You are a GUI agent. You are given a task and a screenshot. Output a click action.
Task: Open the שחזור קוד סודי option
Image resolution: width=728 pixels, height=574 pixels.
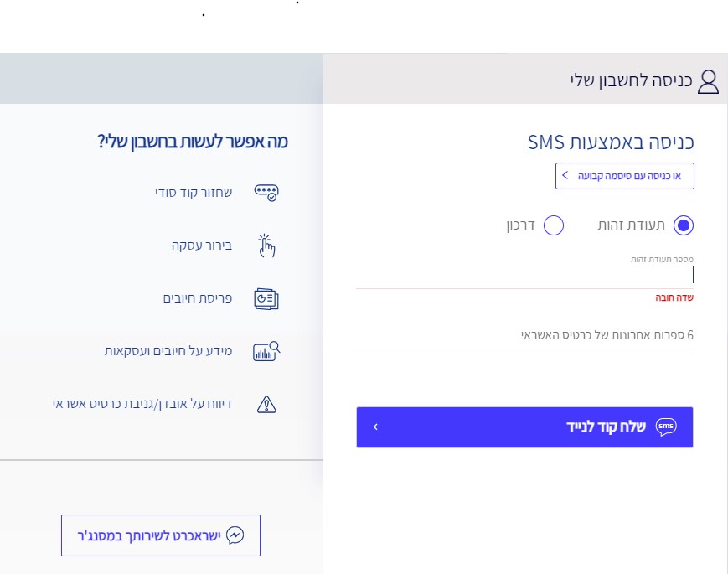tap(194, 192)
